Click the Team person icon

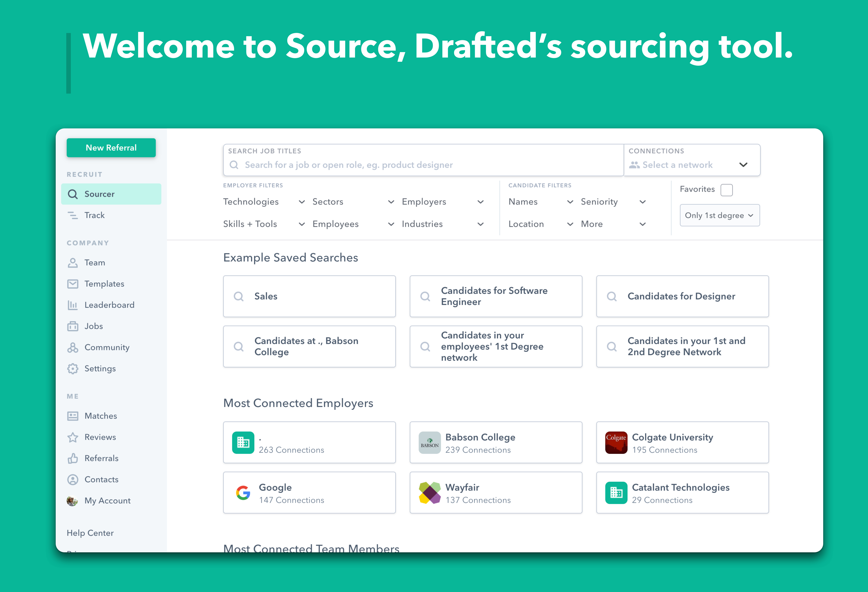72,263
